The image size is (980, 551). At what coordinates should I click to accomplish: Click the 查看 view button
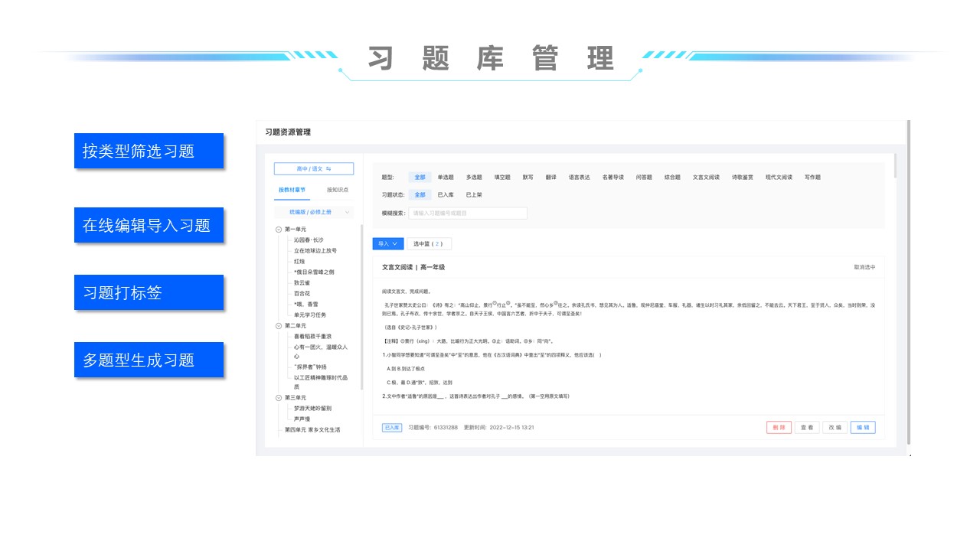(x=806, y=428)
